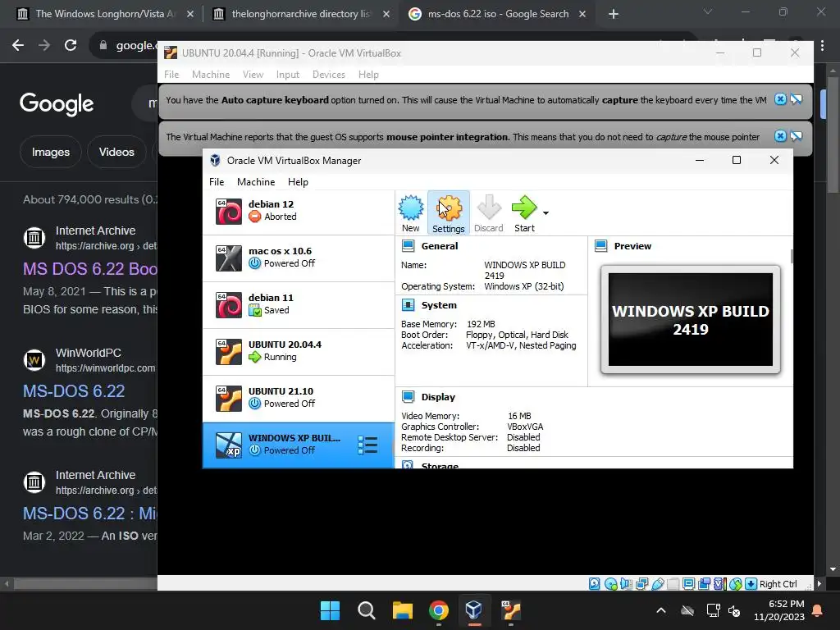Close the ms-dos 6.22 iso Google Search tab

582,14
